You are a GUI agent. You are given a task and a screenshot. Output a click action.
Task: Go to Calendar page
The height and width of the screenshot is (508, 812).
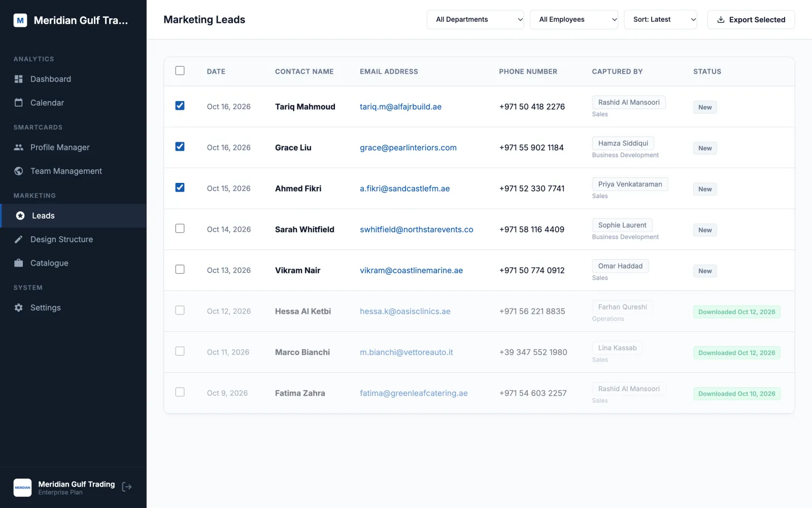click(73, 103)
